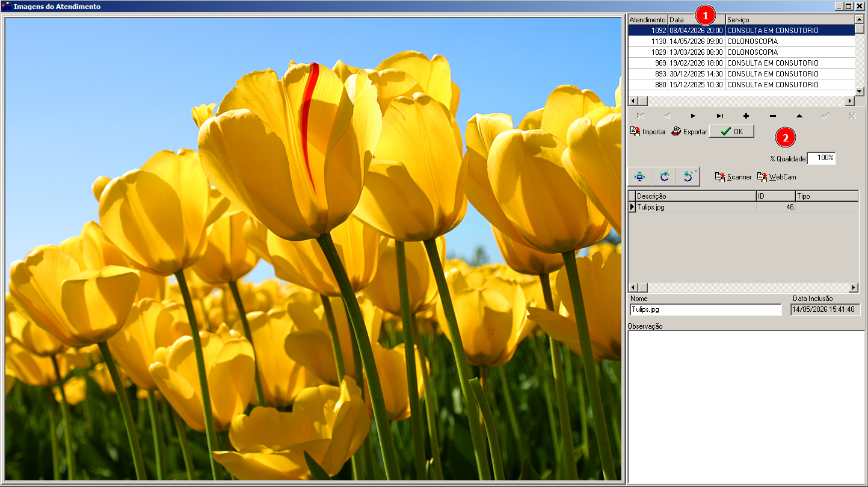868x487 pixels.
Task: Fit image to screen icon button
Action: pyautogui.click(x=639, y=177)
